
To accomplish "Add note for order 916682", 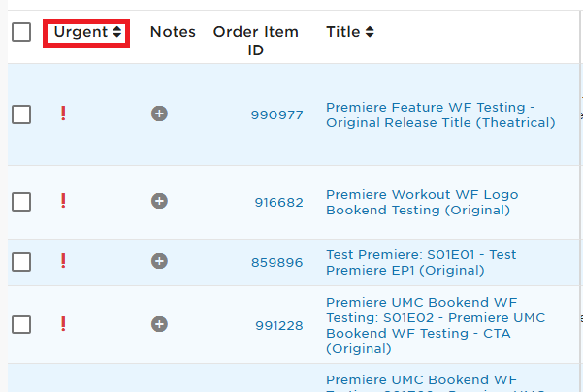I will pyautogui.click(x=159, y=201).
